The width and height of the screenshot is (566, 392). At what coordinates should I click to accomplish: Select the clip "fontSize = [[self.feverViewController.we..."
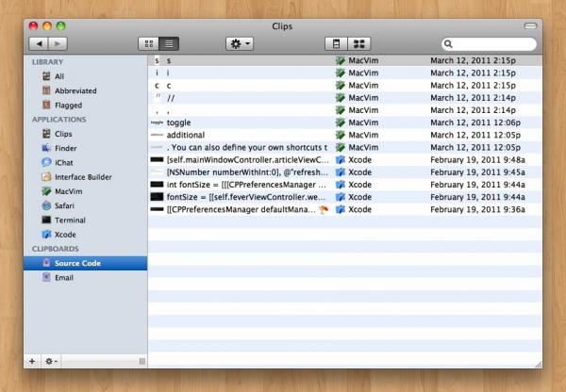pyautogui.click(x=345, y=197)
